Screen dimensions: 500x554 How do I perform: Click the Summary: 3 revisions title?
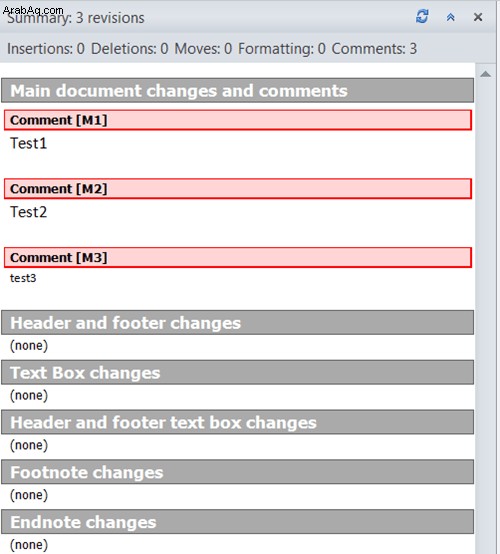[x=76, y=18]
